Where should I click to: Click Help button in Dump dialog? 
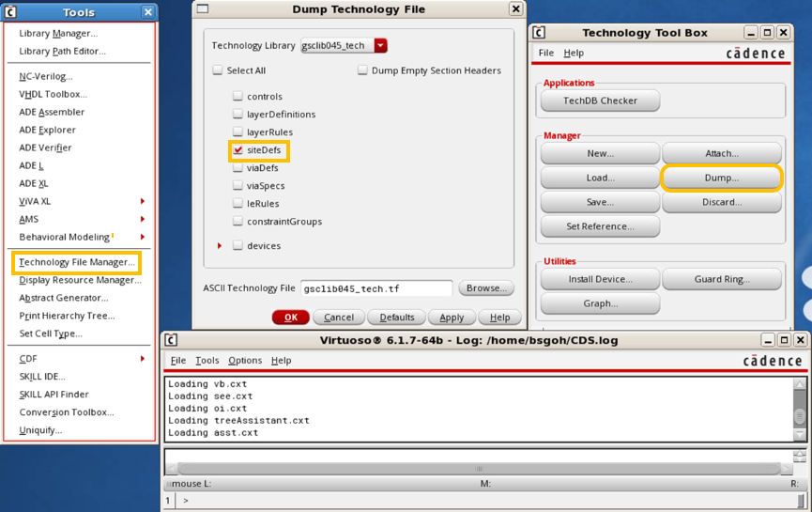499,318
